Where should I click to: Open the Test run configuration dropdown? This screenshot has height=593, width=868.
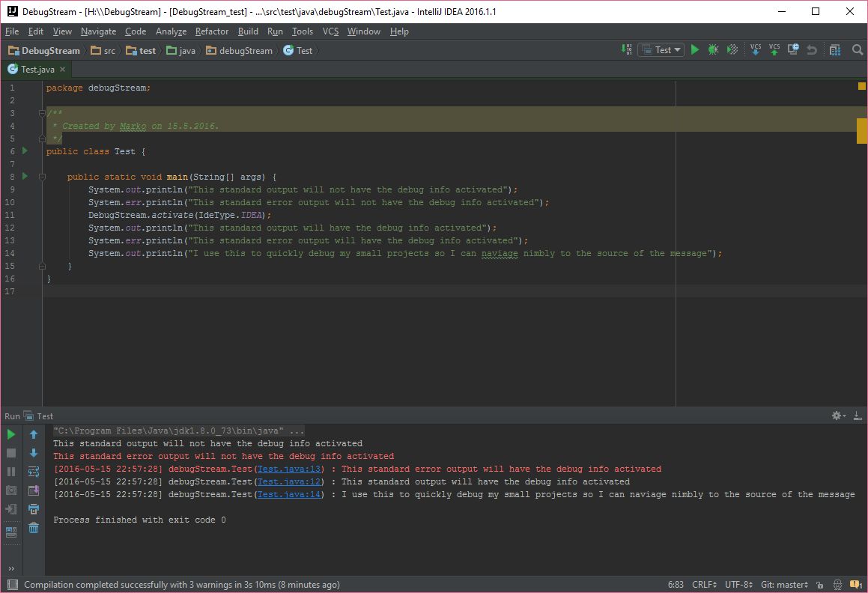click(x=661, y=50)
